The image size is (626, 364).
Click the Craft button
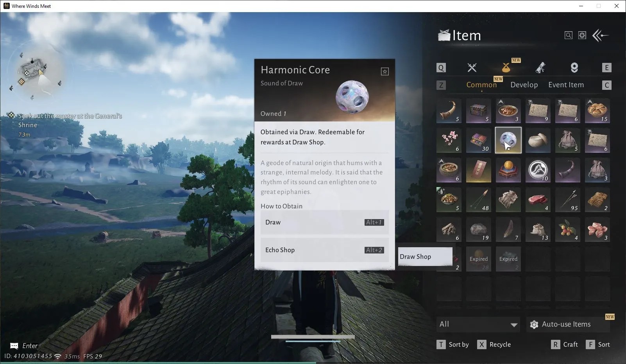(x=564, y=344)
